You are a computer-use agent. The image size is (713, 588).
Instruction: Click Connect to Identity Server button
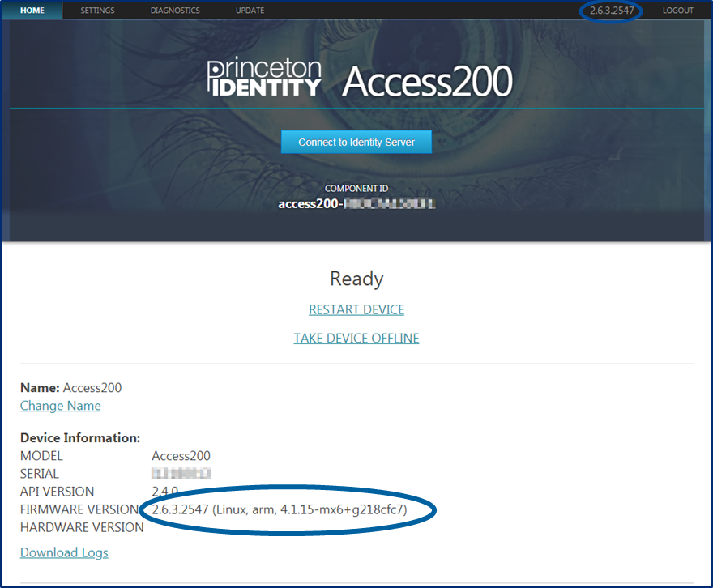356,143
